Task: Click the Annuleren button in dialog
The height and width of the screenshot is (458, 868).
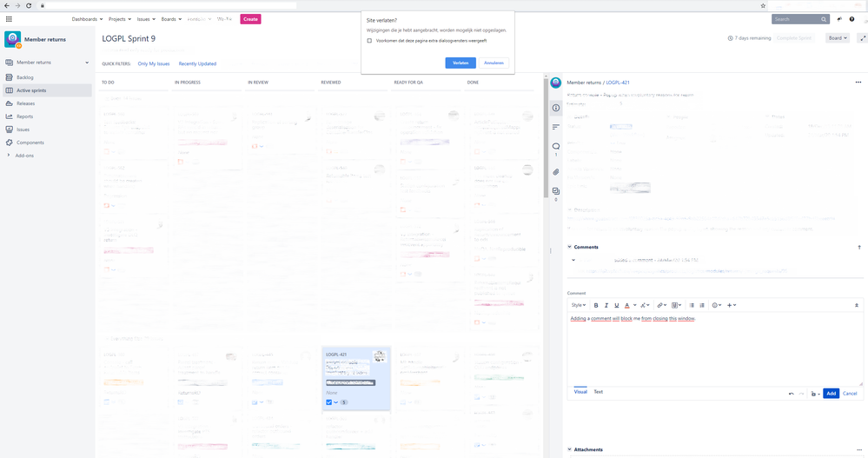Action: tap(494, 63)
